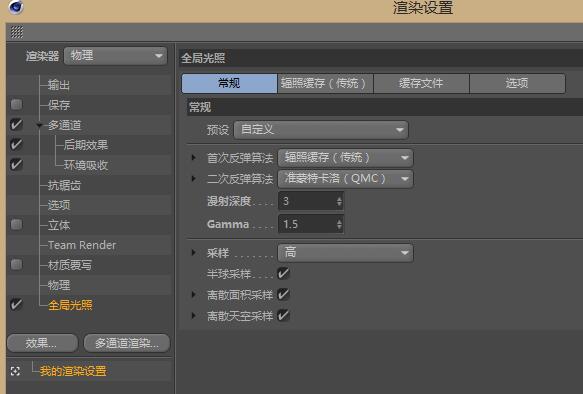The image size is (583, 394).
Task: Click the Gamma stepper arrows
Action: (x=339, y=224)
